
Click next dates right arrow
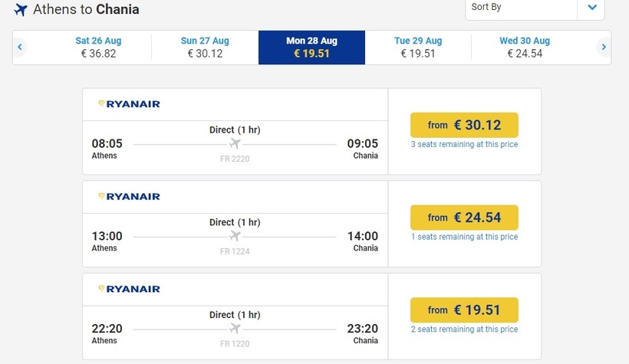coord(604,48)
